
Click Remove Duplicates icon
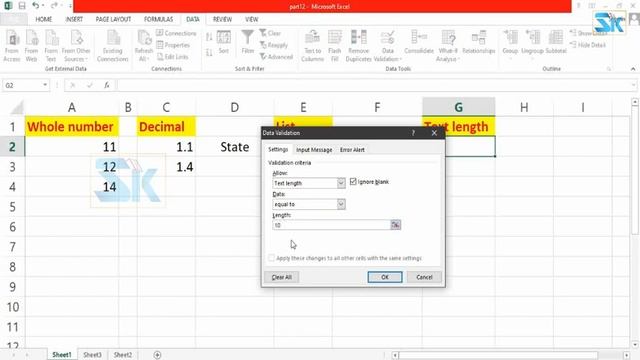[359, 46]
